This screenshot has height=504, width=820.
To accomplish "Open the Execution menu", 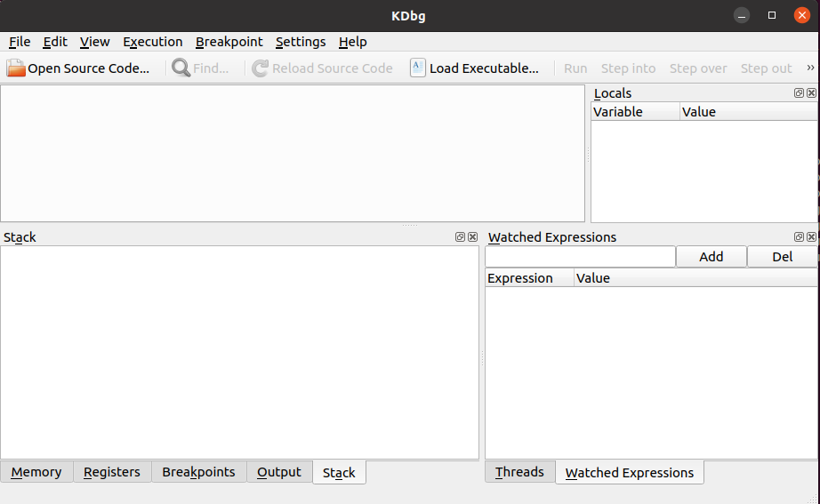I will (153, 42).
